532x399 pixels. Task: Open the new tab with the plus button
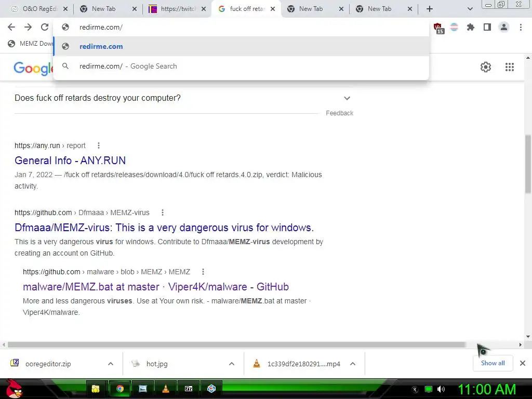pyautogui.click(x=430, y=9)
